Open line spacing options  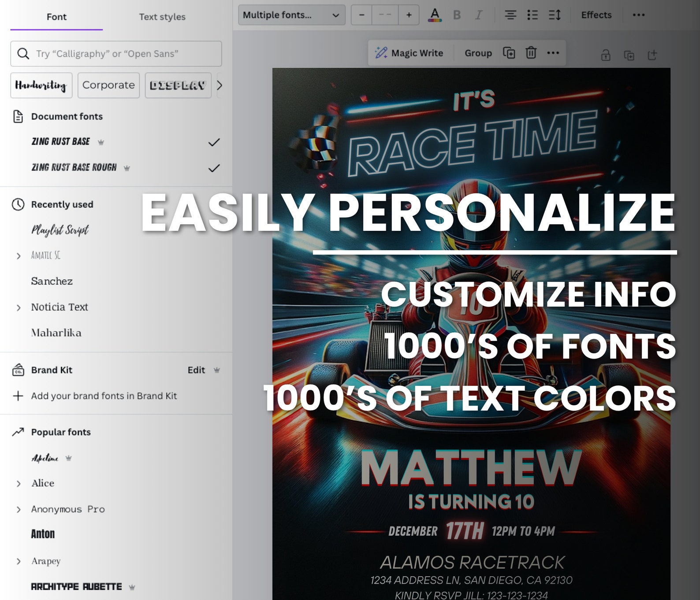[555, 15]
